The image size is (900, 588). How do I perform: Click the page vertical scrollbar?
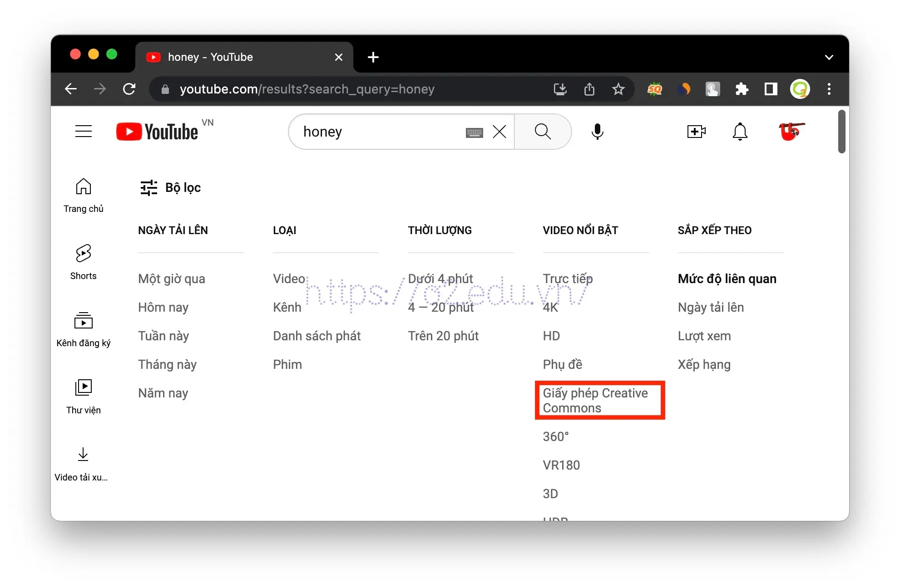click(x=841, y=132)
